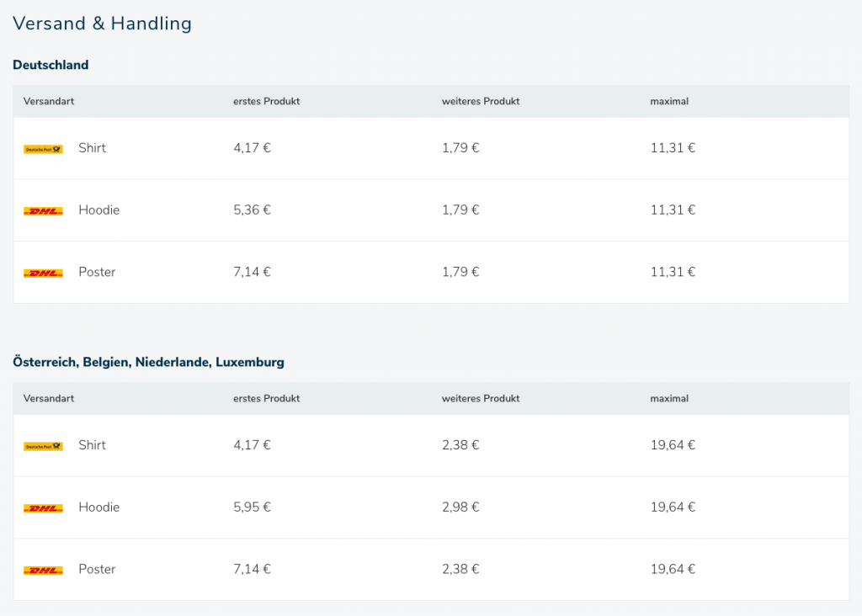Viewport: 862px width, 616px height.
Task: Click maximal header in Österreich table
Action: (x=669, y=398)
